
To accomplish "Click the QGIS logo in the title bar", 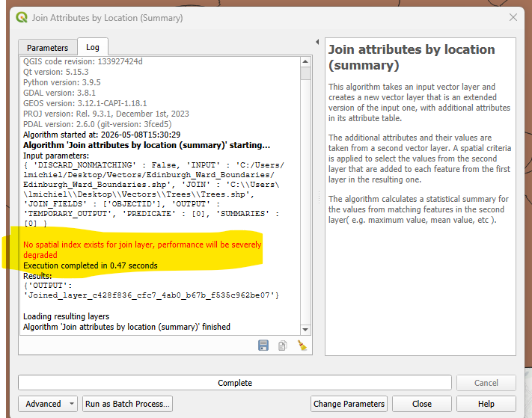I will [22, 17].
